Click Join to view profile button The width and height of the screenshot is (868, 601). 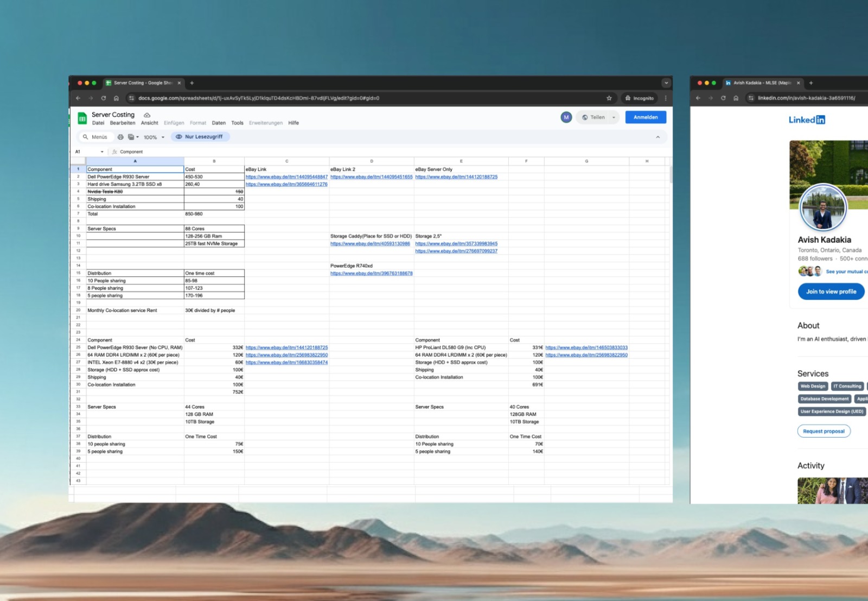pyautogui.click(x=831, y=292)
